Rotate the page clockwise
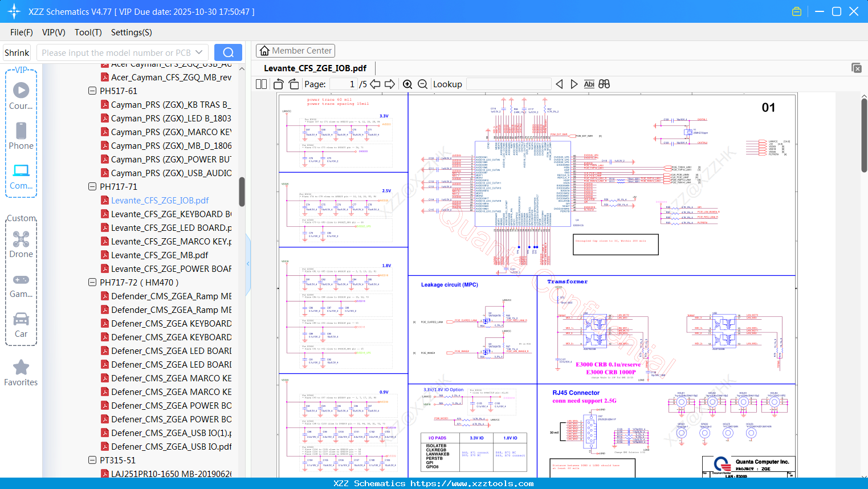Screen dimensions: 868x489 [294, 84]
